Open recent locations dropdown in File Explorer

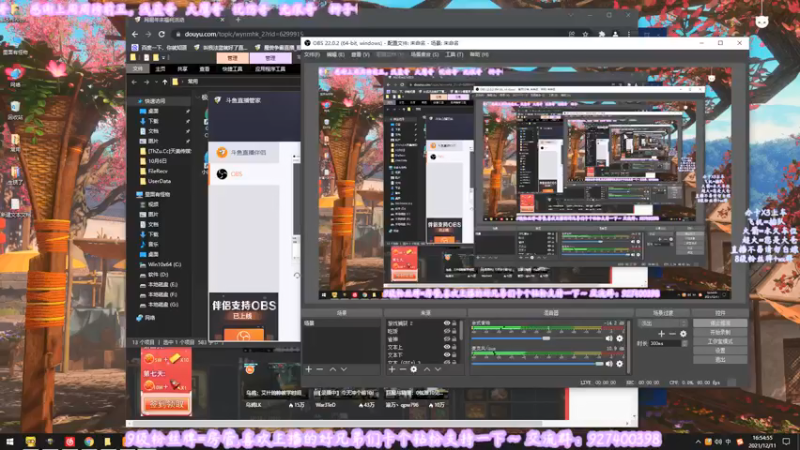coord(156,82)
